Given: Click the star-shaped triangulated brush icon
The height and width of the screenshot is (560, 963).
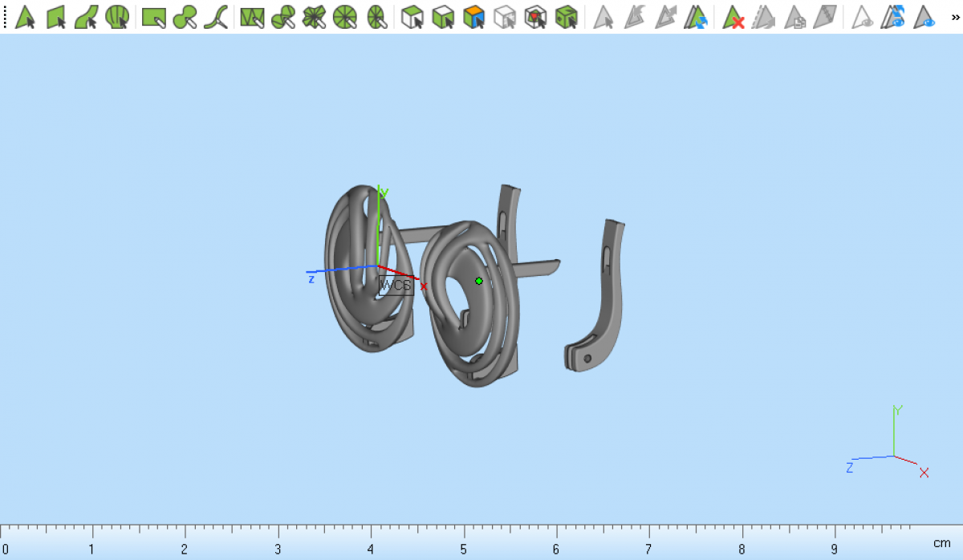Looking at the screenshot, I should point(313,17).
